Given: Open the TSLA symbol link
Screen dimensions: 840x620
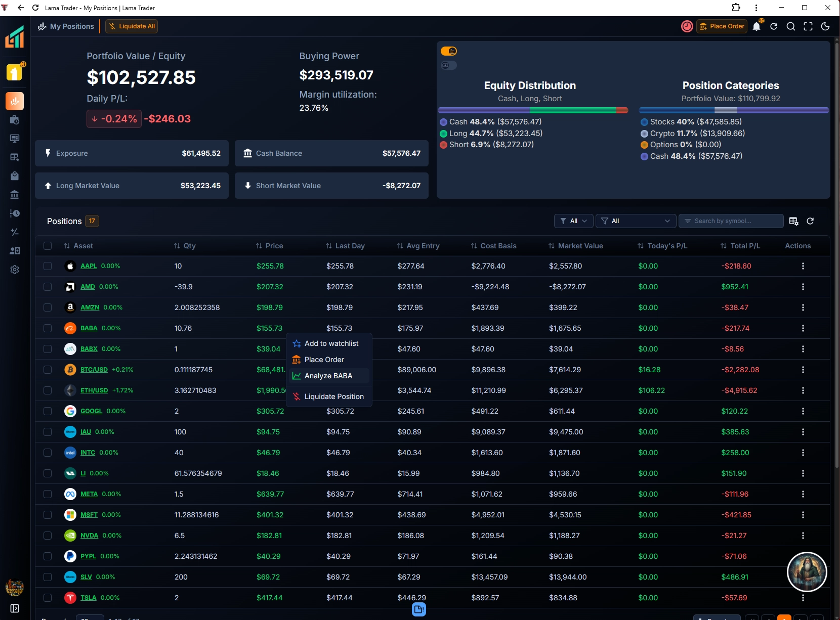Looking at the screenshot, I should pyautogui.click(x=88, y=598).
